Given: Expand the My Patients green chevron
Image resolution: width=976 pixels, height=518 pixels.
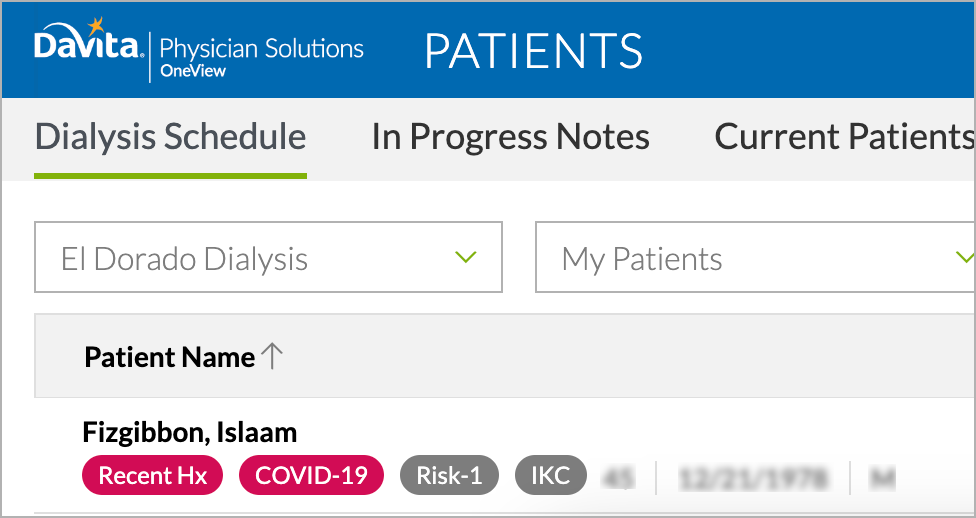Looking at the screenshot, I should pos(965,257).
